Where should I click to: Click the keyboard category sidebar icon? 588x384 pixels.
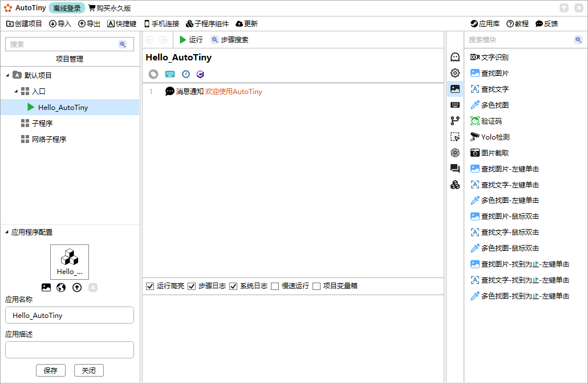(x=455, y=105)
